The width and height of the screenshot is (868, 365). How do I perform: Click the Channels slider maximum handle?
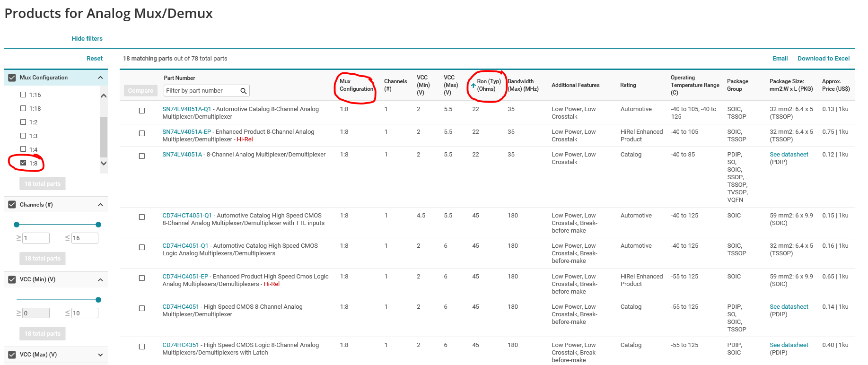(98, 225)
